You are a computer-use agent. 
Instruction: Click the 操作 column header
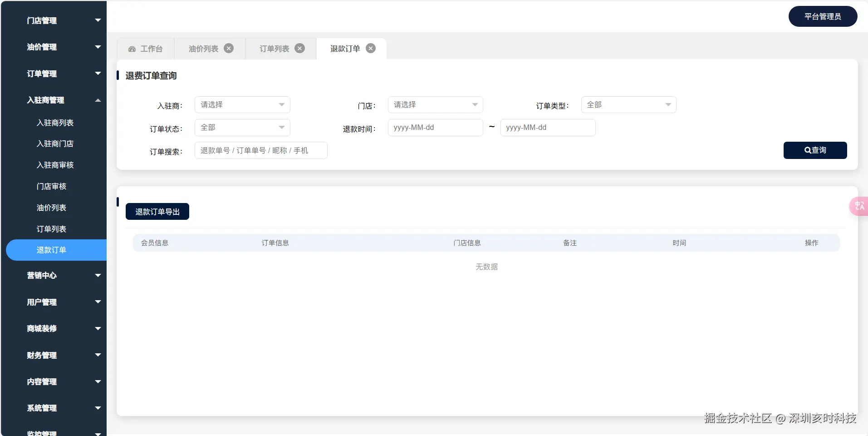tap(812, 243)
